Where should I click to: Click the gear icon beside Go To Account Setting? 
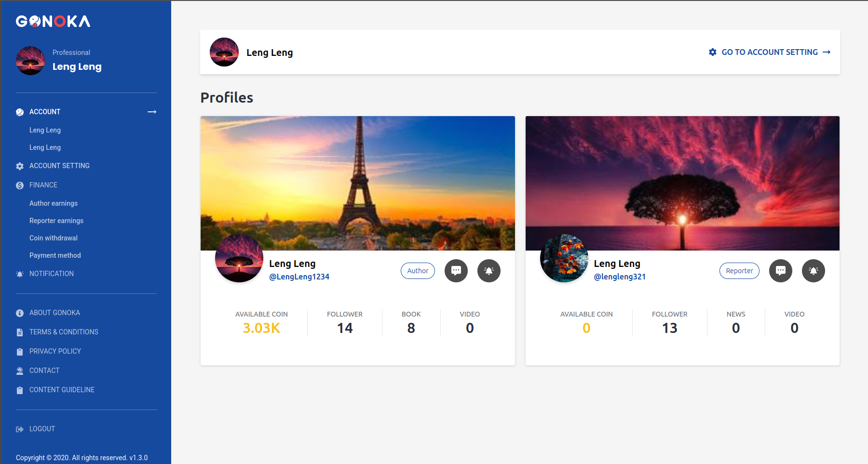click(x=712, y=52)
